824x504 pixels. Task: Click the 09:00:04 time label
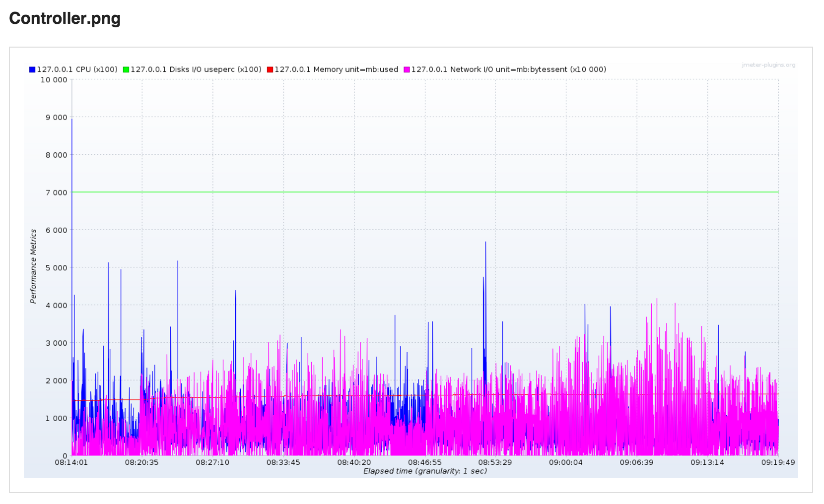pyautogui.click(x=566, y=462)
